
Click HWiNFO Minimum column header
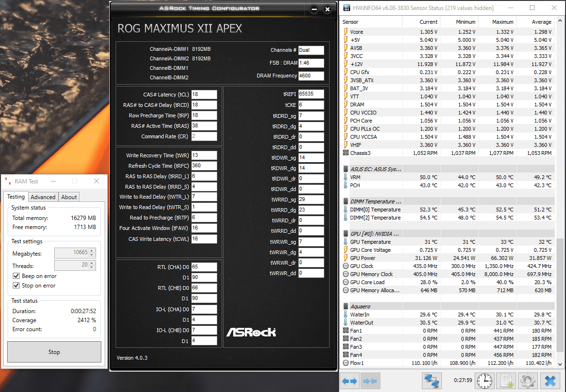459,22
